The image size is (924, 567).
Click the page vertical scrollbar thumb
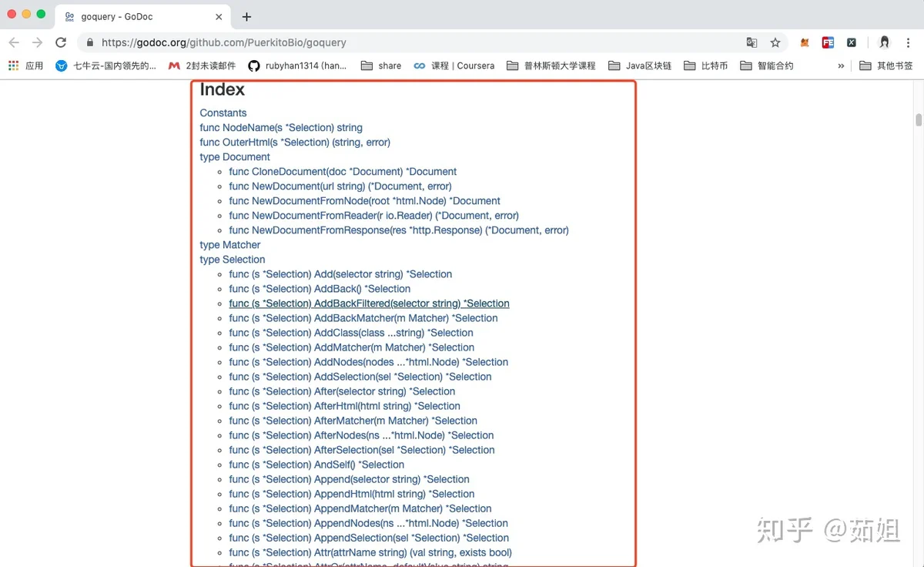point(918,119)
